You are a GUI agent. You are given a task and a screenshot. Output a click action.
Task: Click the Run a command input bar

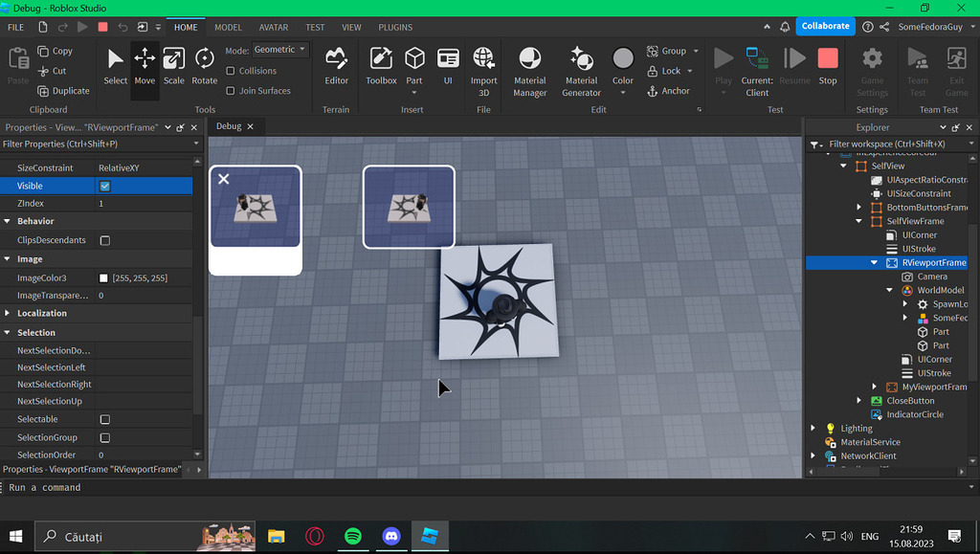(96, 487)
